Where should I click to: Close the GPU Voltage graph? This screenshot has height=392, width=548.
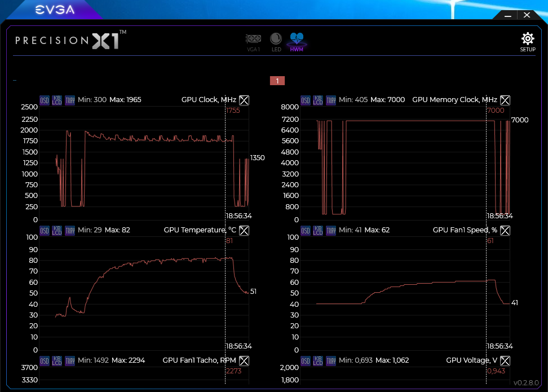click(505, 360)
